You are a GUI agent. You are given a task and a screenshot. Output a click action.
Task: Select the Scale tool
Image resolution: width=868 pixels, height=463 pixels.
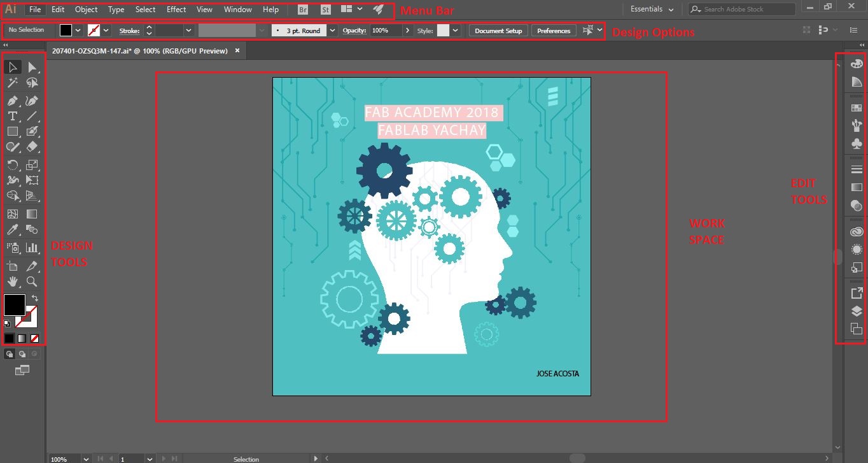pyautogui.click(x=32, y=165)
